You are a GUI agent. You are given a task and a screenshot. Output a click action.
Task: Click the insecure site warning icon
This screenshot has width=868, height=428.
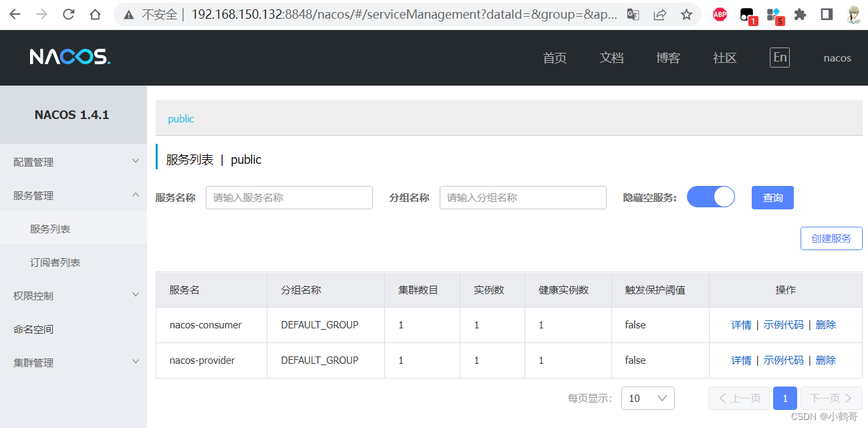[128, 15]
